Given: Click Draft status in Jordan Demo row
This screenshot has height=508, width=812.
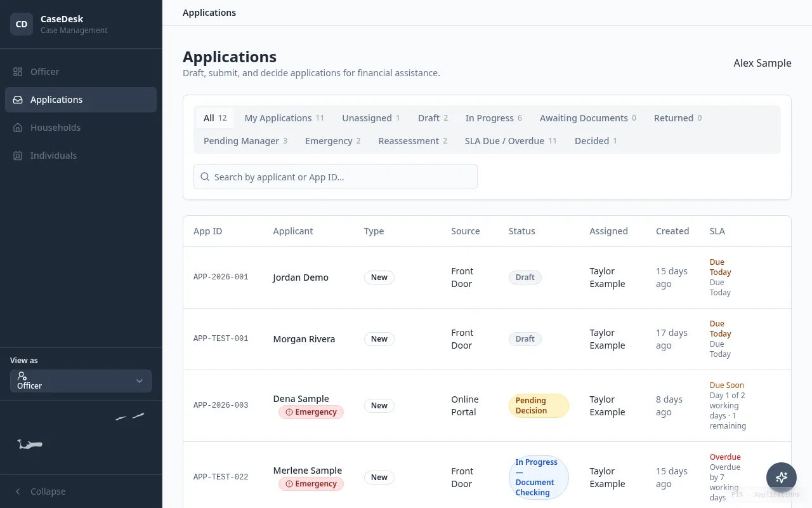Looking at the screenshot, I should click(525, 277).
